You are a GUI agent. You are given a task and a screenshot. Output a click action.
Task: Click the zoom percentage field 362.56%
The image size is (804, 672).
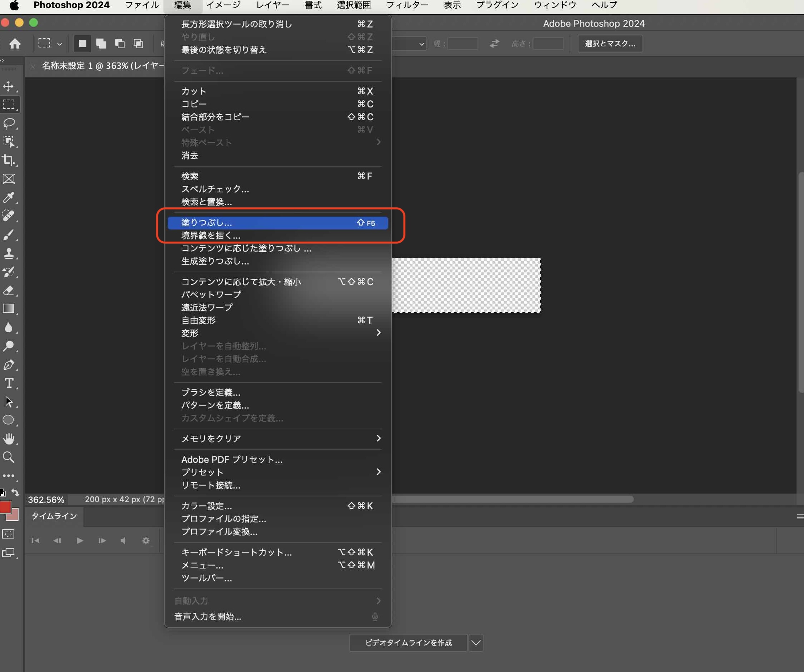click(46, 500)
